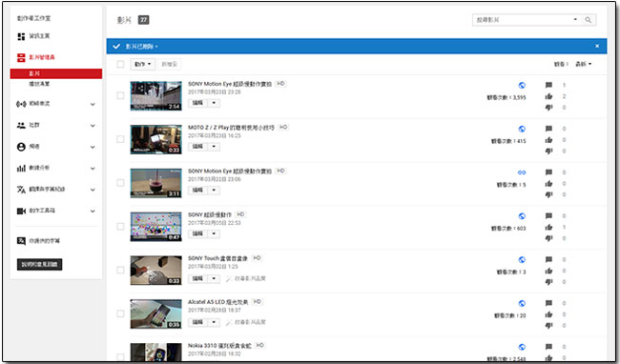Open the MOTO Z / Z Play video title
Screen dimensions: 620x364
coord(231,128)
